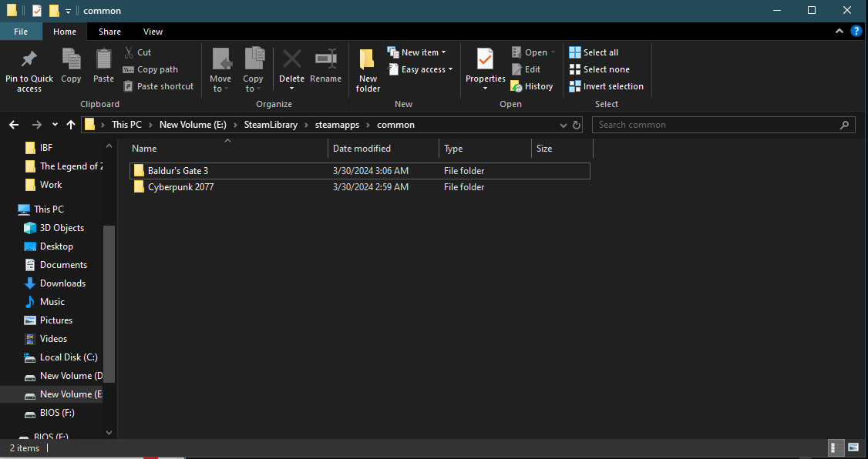The image size is (868, 459).
Task: Switch to the View ribbon tab
Action: point(153,32)
